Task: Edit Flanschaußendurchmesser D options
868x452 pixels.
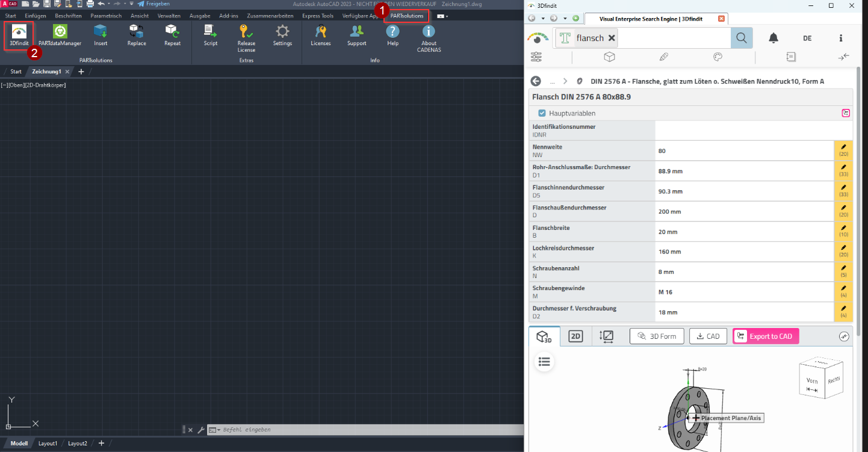Action: [843, 211]
